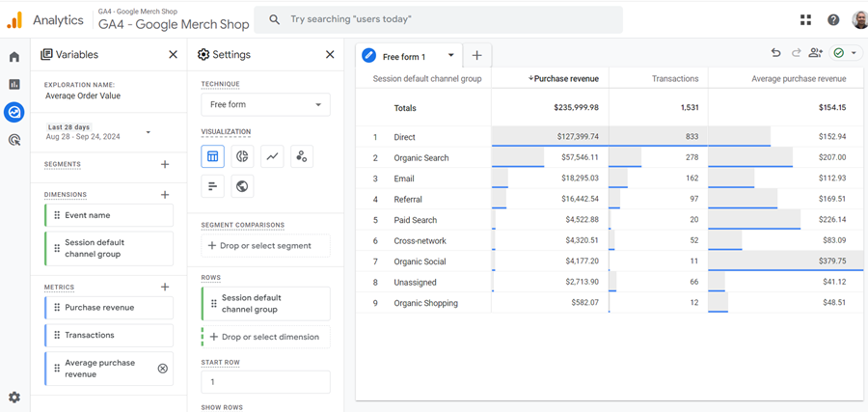Add a new metric with plus icon
Image resolution: width=868 pixels, height=412 pixels.
[x=164, y=287]
